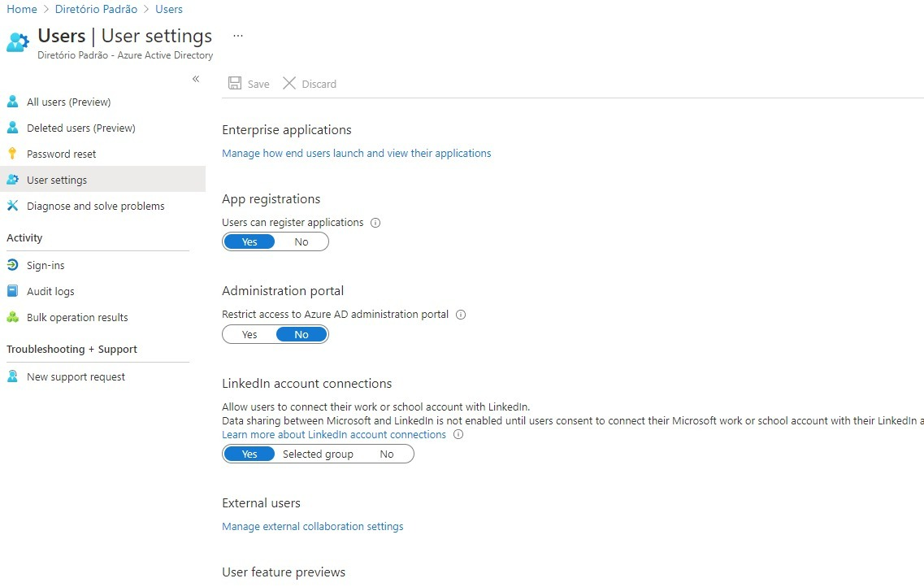The image size is (924, 587).
Task: Show the Users can register applications tooltip
Action: click(x=375, y=222)
